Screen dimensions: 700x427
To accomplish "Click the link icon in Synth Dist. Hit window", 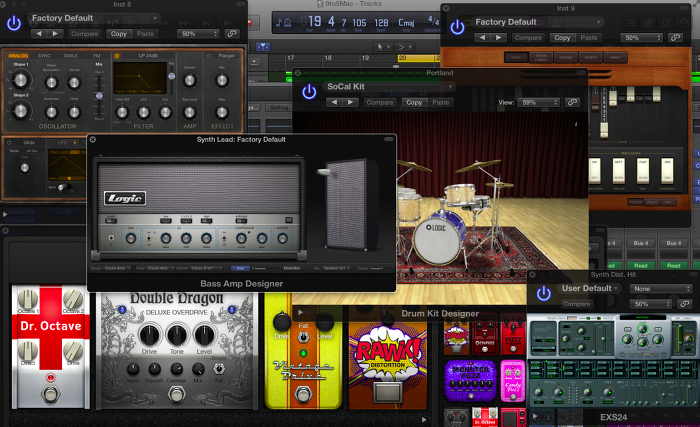I will click(x=684, y=304).
